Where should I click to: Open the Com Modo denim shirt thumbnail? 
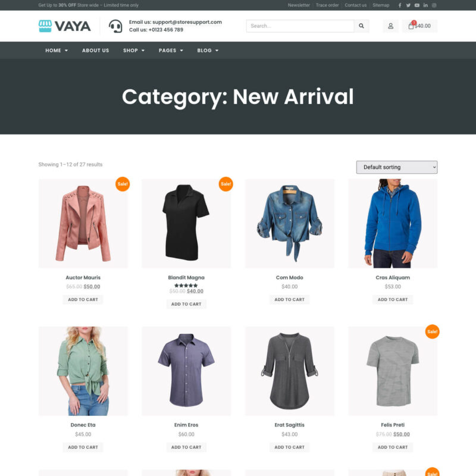(290, 224)
